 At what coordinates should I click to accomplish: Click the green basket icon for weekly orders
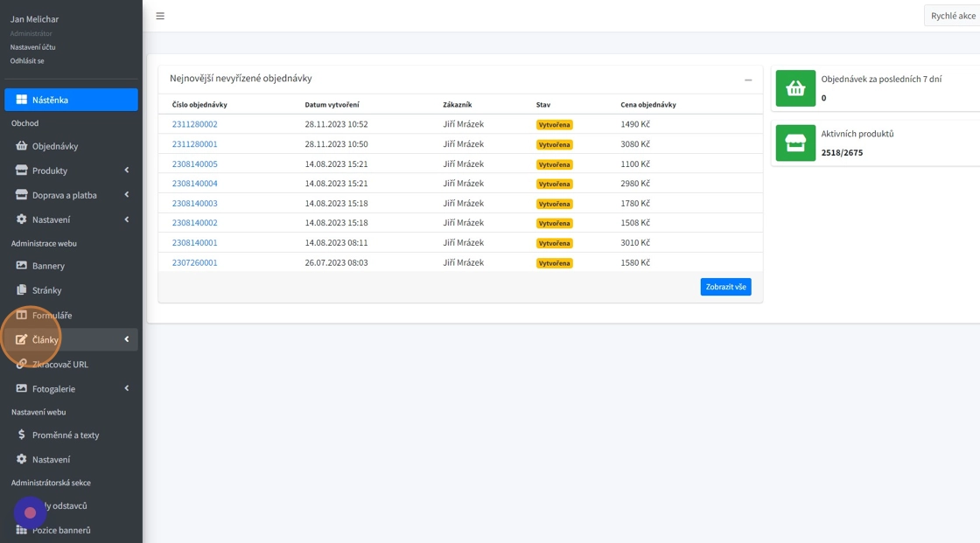pos(795,88)
